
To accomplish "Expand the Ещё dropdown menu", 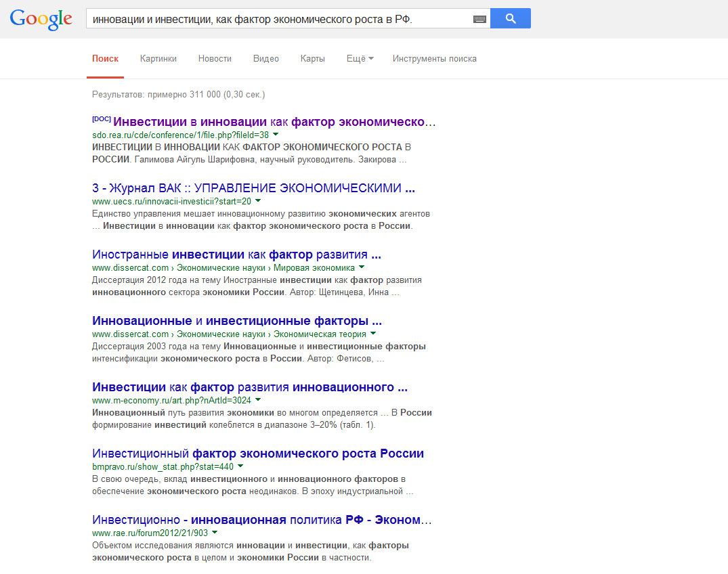I will coord(360,58).
